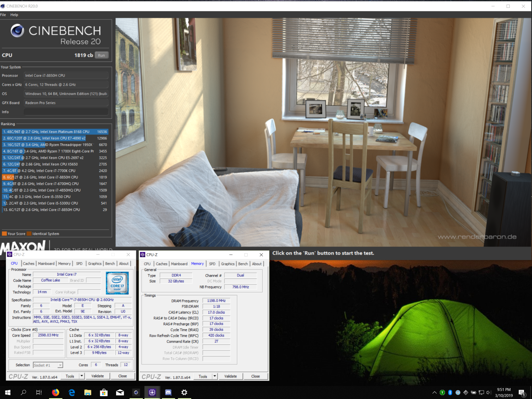
Task: Click the Run button next to CPU score
Action: click(102, 55)
